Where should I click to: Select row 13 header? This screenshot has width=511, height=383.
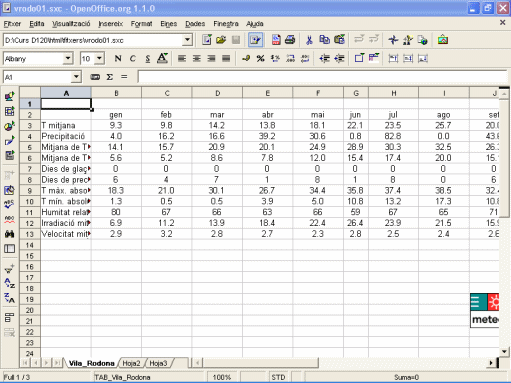(x=30, y=234)
